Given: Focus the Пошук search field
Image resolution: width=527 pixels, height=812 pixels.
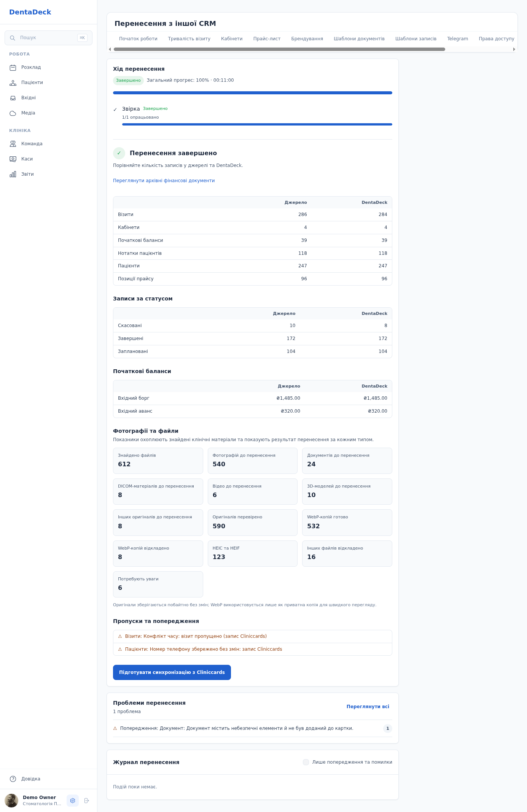Looking at the screenshot, I should tap(48, 38).
